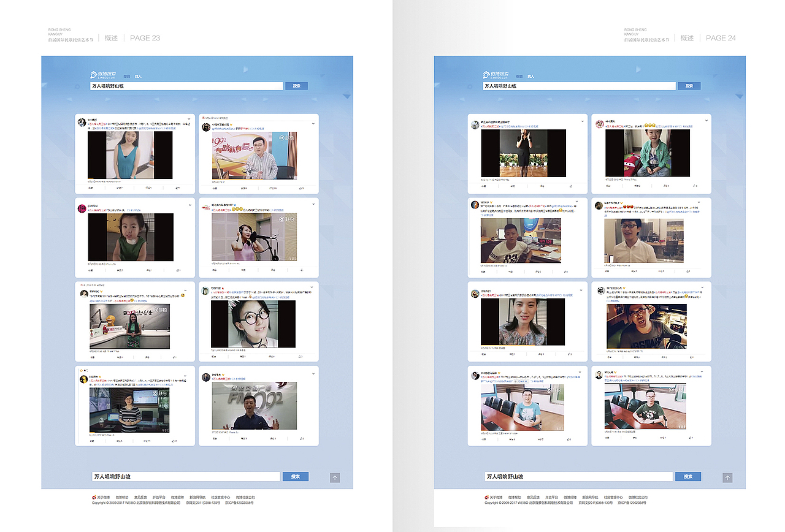Click the bottom 搜索 button on page 24
This screenshot has width=785, height=532.
coord(688,477)
